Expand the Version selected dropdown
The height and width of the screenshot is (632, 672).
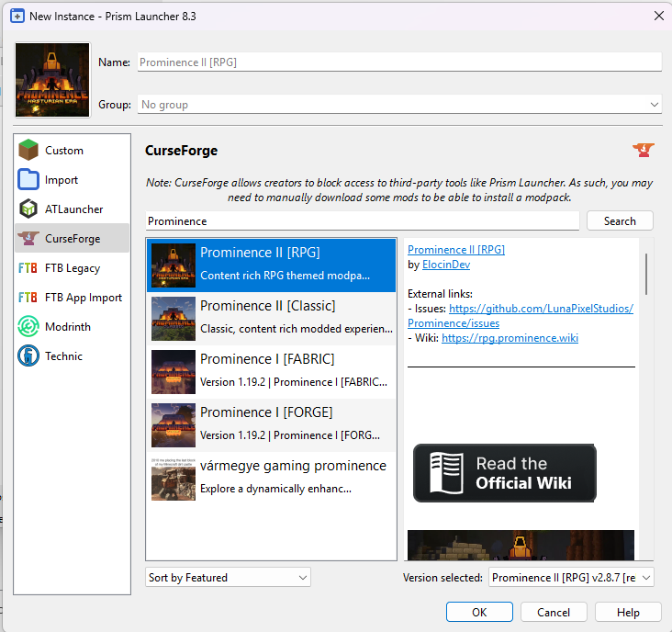(x=570, y=578)
